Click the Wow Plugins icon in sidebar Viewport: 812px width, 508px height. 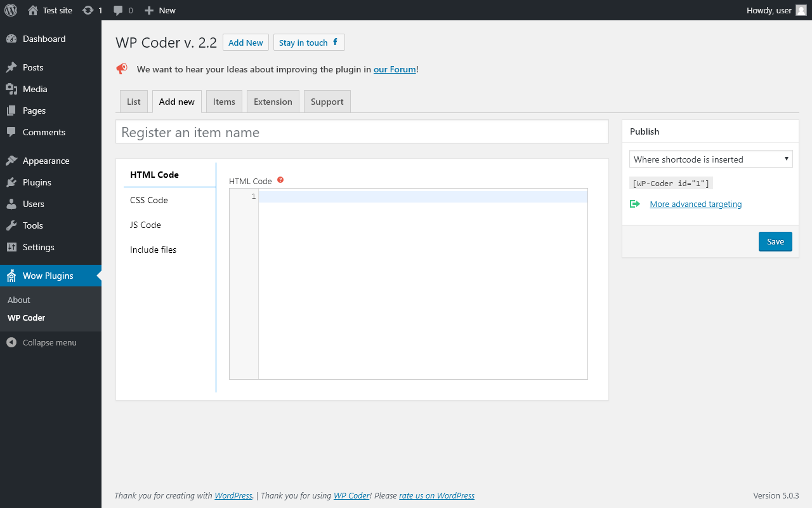[x=11, y=276]
